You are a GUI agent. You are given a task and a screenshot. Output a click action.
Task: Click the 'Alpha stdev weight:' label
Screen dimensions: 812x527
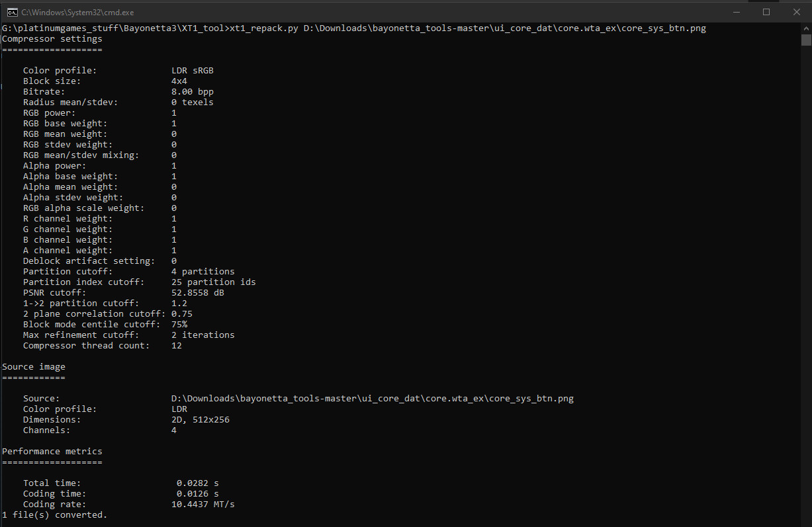[x=73, y=198]
